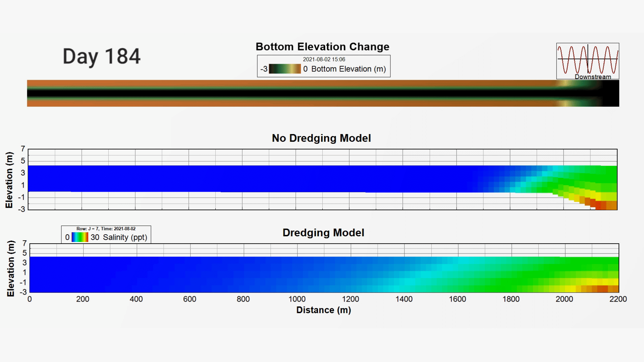Click the 1600 distance axis tick label
Screen dimensions: 644x362
[x=458, y=299]
